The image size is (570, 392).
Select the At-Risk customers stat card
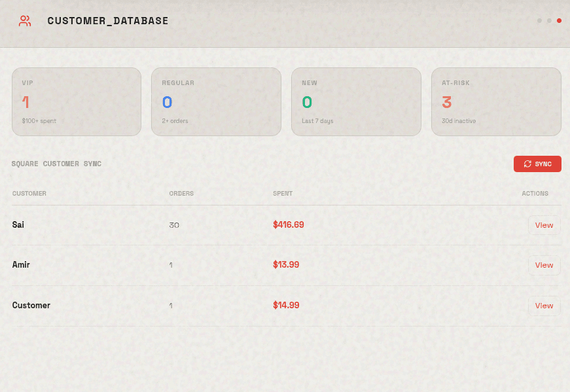pyautogui.click(x=496, y=101)
